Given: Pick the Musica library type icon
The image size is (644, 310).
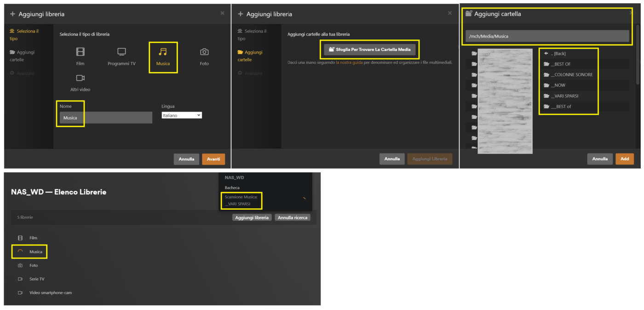Looking at the screenshot, I should (x=163, y=52).
